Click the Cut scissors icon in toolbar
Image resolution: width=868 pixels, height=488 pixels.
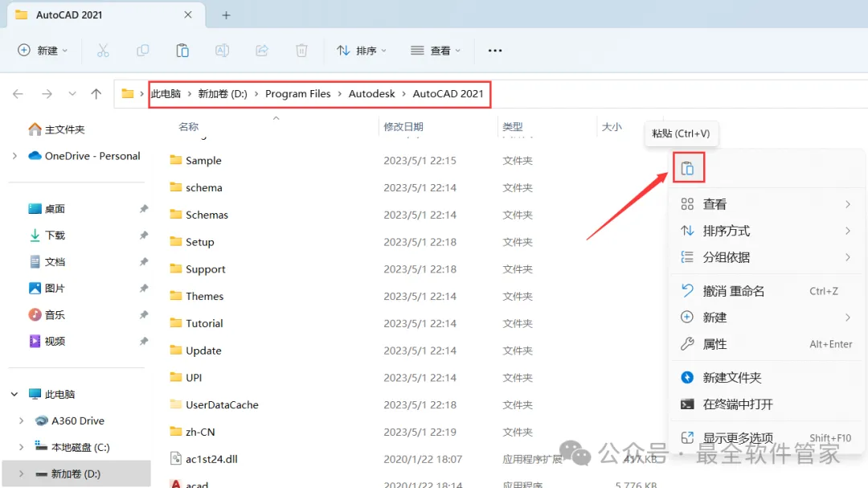(103, 51)
